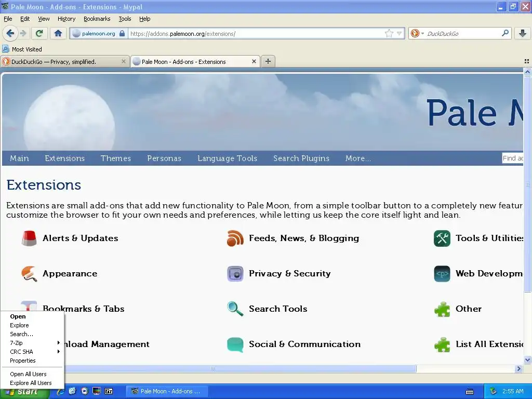Choose Open All Users in context menu
Image resolution: width=532 pixels, height=399 pixels.
click(x=33, y=374)
